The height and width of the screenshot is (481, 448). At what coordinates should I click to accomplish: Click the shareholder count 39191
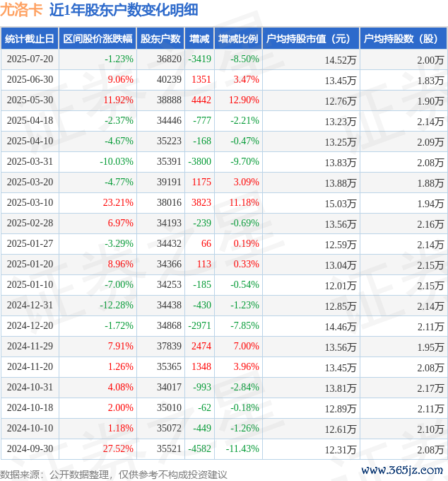coord(169,182)
